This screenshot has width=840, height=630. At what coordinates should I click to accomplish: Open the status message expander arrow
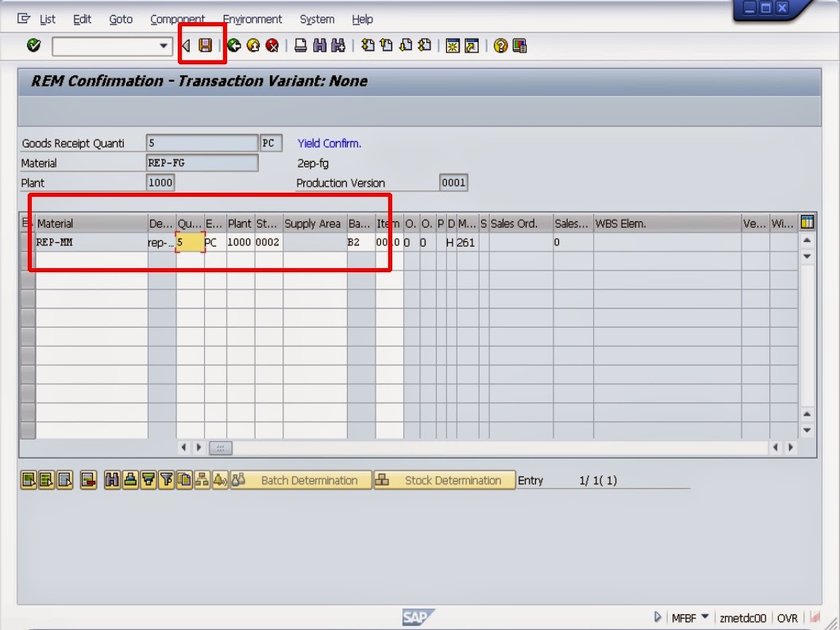point(657,617)
